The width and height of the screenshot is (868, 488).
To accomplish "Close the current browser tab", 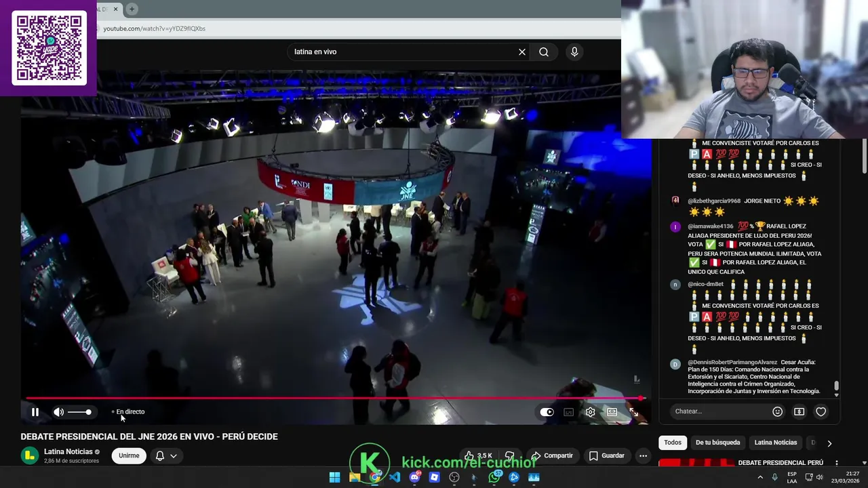I will (x=115, y=9).
